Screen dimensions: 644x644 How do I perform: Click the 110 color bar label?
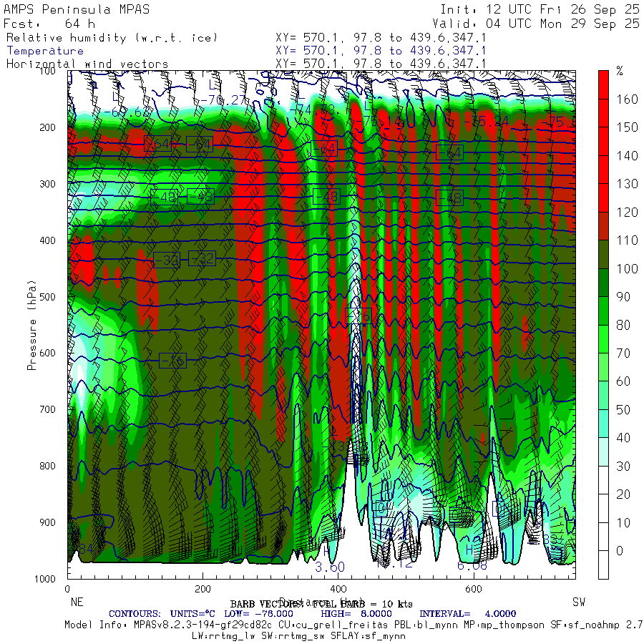click(x=627, y=240)
